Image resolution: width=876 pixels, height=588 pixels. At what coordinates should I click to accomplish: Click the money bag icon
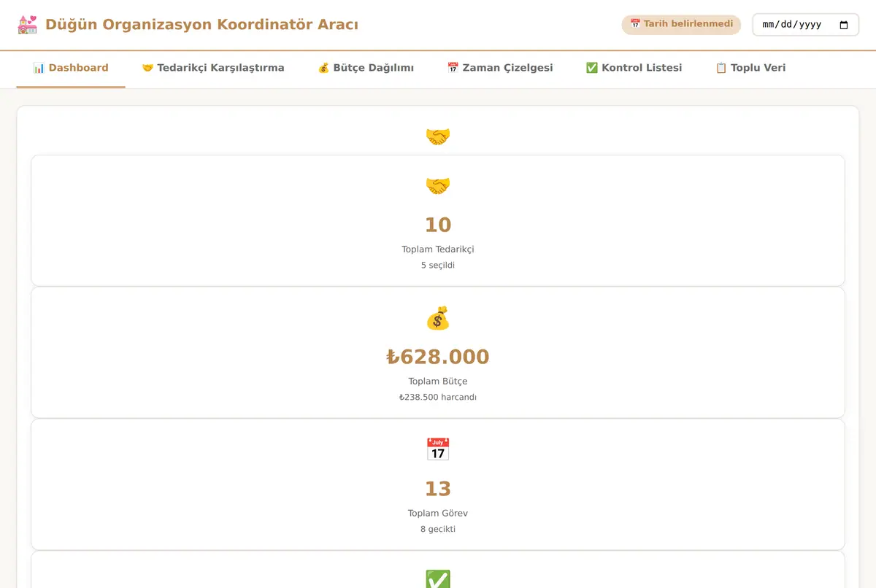pos(438,318)
